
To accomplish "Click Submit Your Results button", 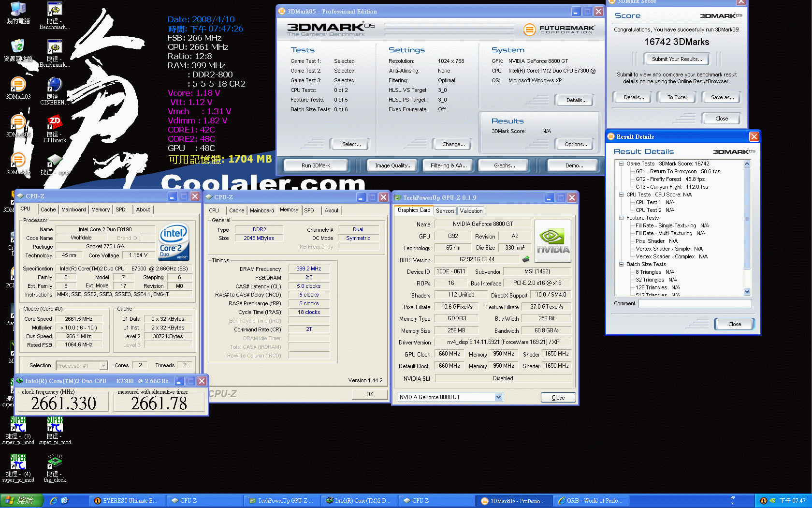I will [x=677, y=59].
